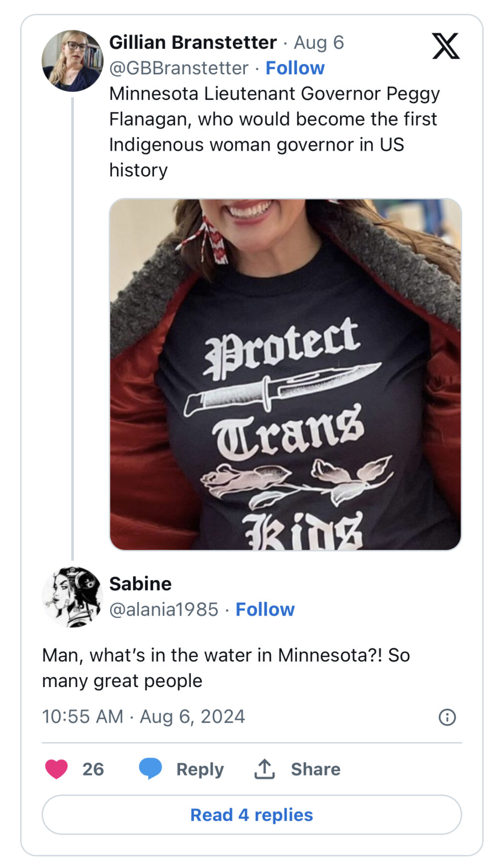Image resolution: width=489 pixels, height=868 pixels.
Task: Click the 26 likes count
Action: tap(93, 769)
